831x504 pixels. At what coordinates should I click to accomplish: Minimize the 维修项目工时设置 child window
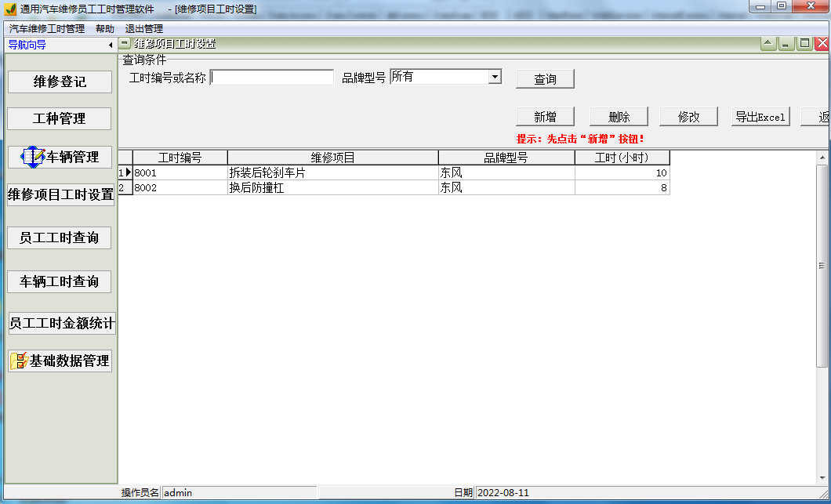pos(786,44)
